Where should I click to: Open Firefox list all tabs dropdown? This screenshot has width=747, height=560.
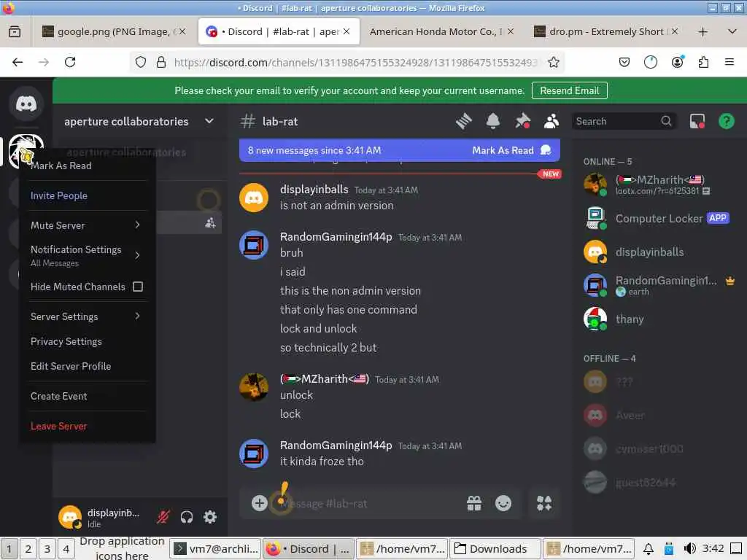click(x=732, y=32)
